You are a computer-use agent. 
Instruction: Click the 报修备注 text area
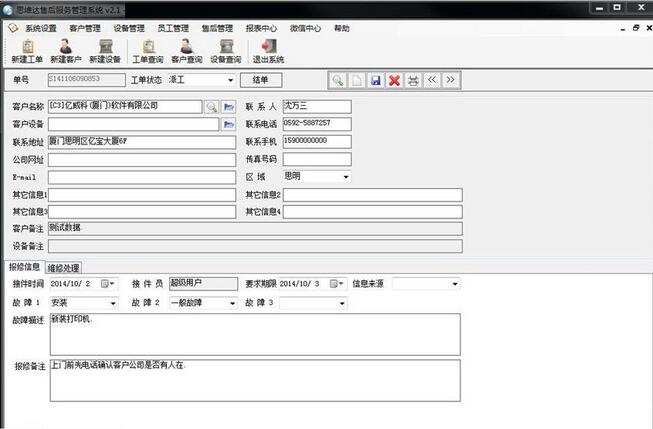(255, 381)
